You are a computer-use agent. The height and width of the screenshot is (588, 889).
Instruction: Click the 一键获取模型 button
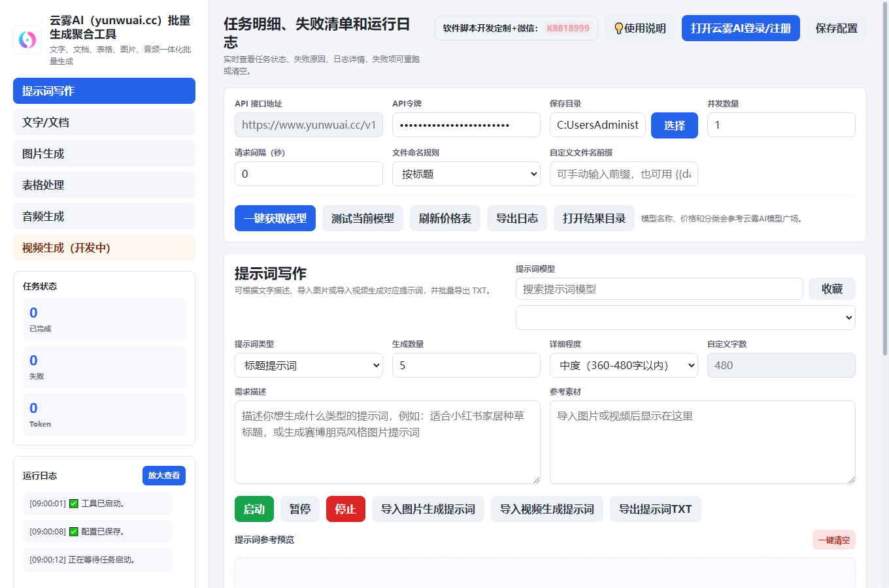275,218
